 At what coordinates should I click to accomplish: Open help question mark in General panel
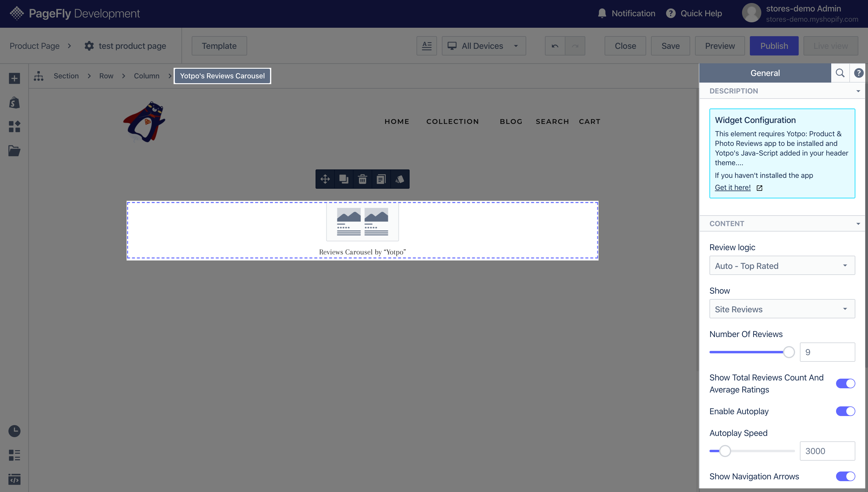[859, 73]
